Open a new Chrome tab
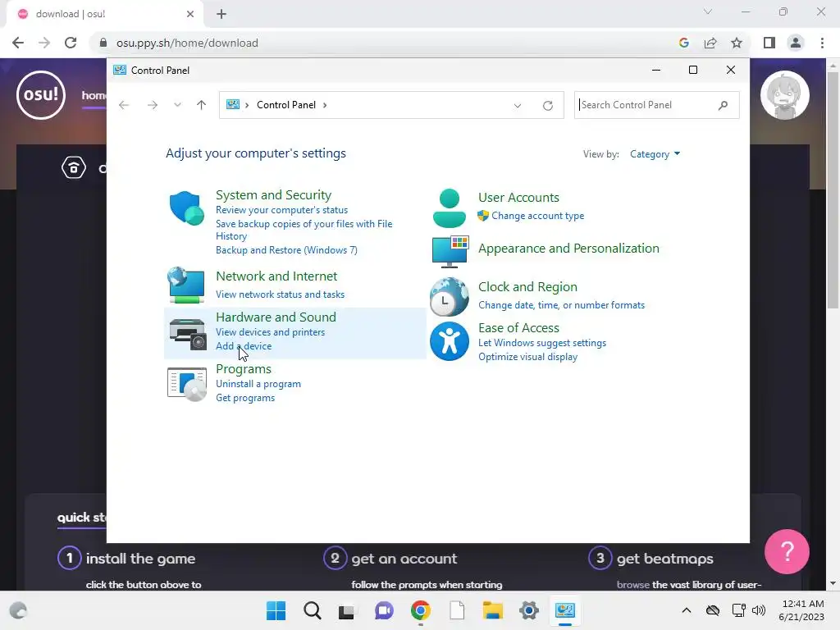Image resolution: width=840 pixels, height=630 pixels. (221, 14)
